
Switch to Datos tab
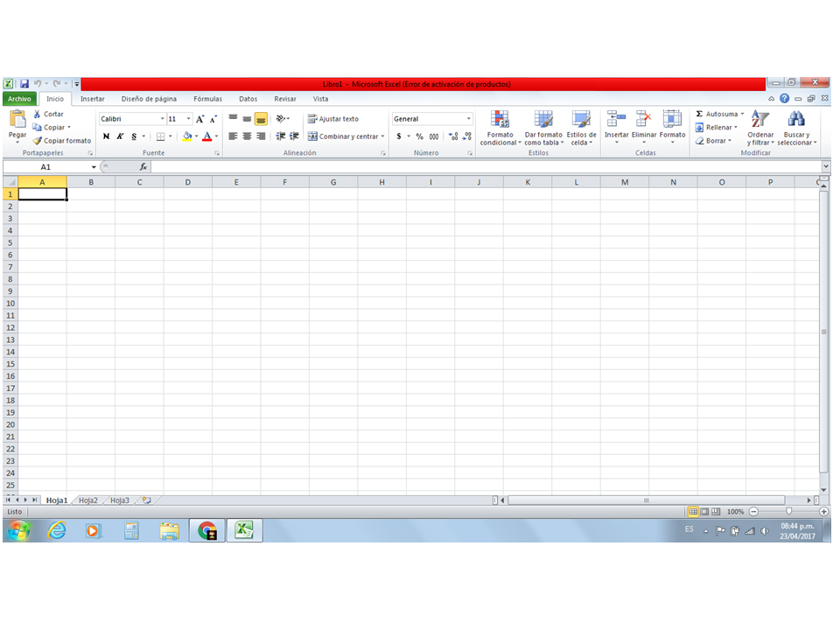pyautogui.click(x=248, y=99)
